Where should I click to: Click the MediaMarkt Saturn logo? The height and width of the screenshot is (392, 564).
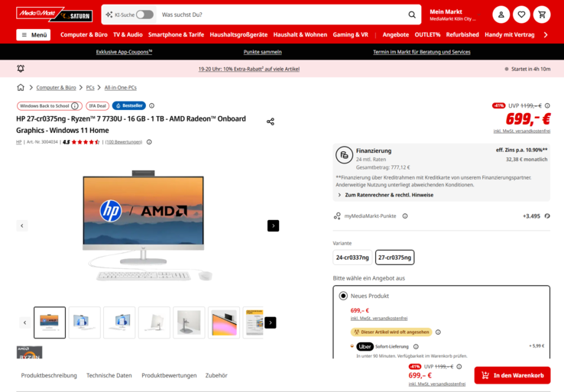[x=54, y=15]
